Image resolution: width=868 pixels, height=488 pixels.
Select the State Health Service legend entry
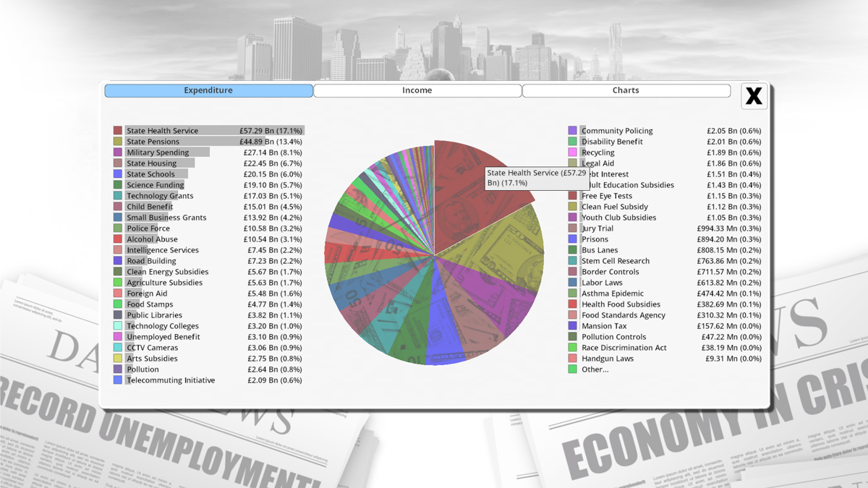(x=161, y=130)
